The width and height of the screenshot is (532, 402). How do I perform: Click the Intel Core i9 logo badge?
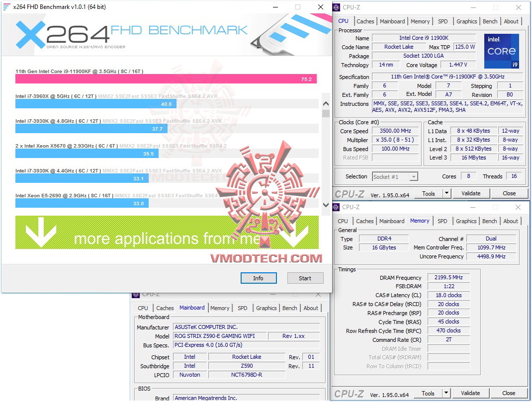click(502, 51)
